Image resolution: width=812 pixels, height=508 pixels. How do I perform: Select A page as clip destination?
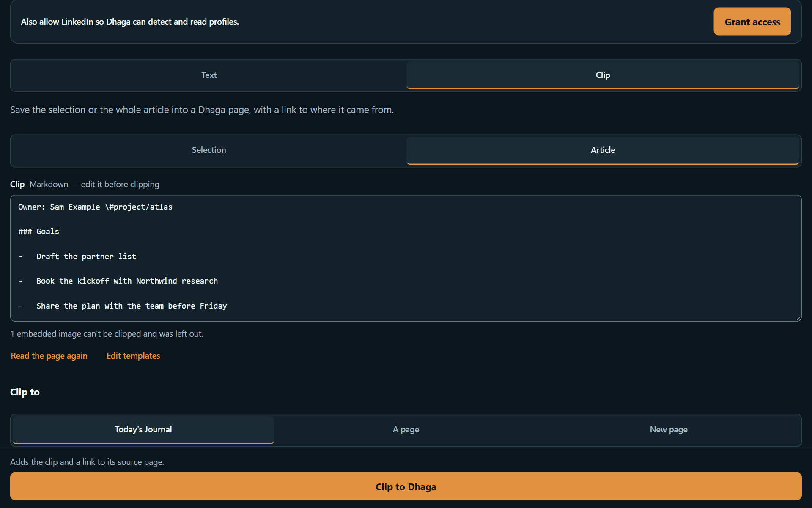click(x=406, y=430)
